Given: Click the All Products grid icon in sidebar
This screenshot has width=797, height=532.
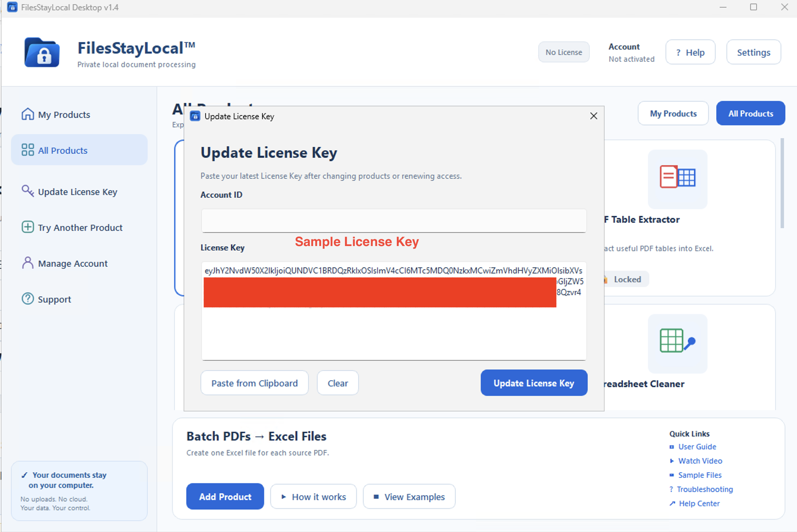Looking at the screenshot, I should [27, 150].
